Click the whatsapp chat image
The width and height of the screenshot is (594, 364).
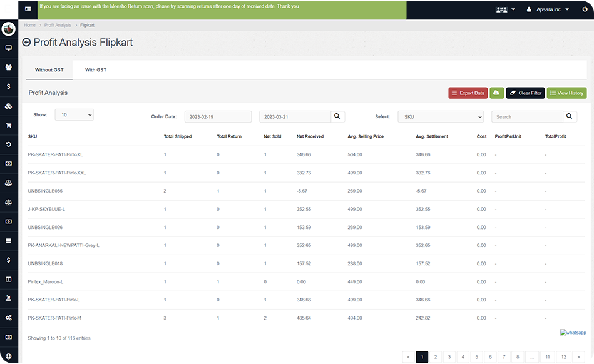pos(573,333)
